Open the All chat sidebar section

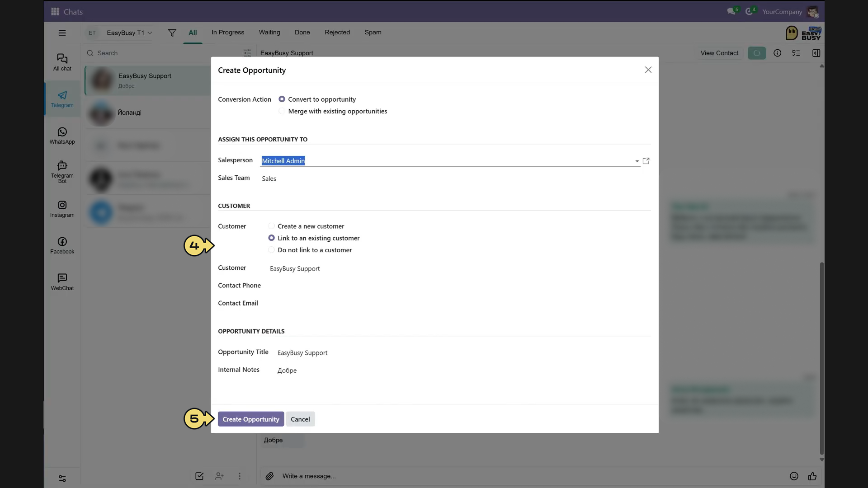click(x=62, y=62)
